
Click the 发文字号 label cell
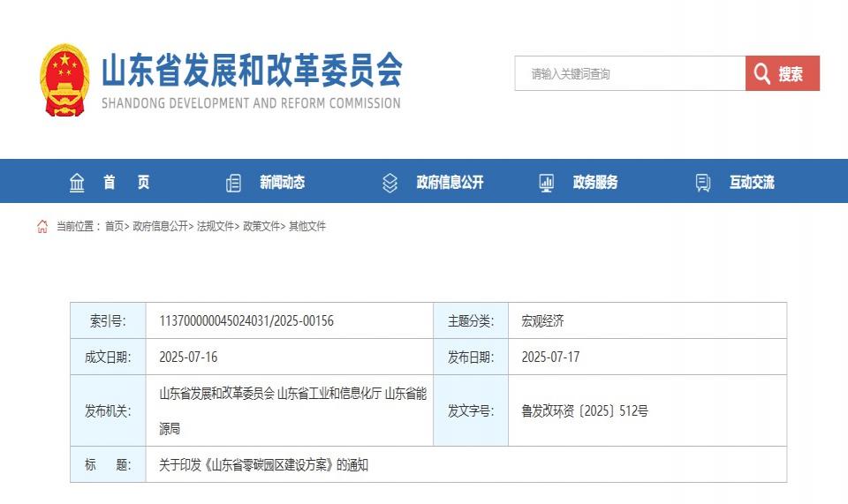471,411
